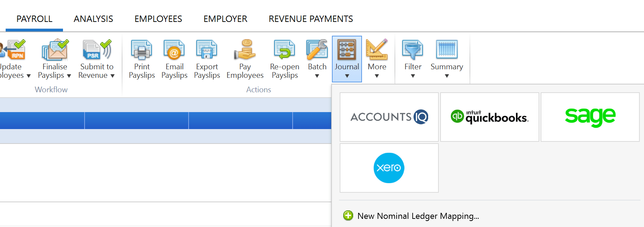Click the Batch wrench icon

(317, 50)
